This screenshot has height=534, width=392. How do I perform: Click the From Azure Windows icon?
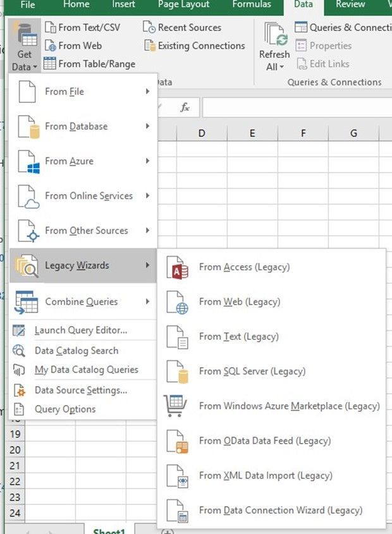point(29,161)
